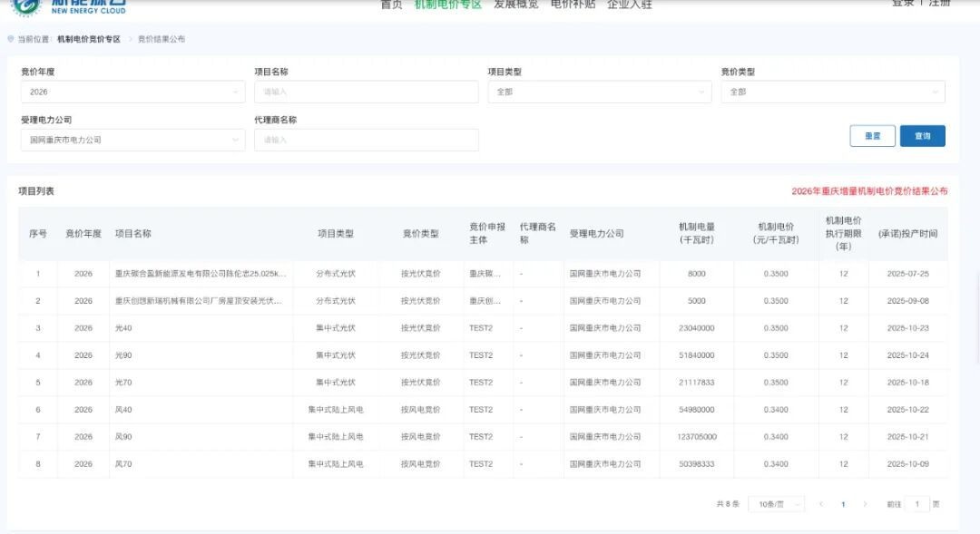Expand 受理电力公司 dropdown showing 国网重庆市电力公司
980x534 pixels.
point(132,140)
